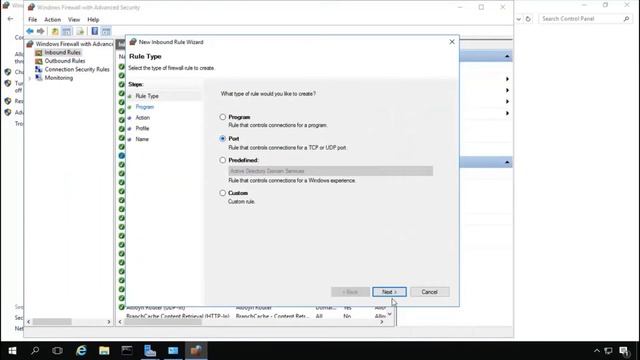Click the console tree horizontal scrollbar thumb
The width and height of the screenshot is (640, 360).
coord(52,322)
